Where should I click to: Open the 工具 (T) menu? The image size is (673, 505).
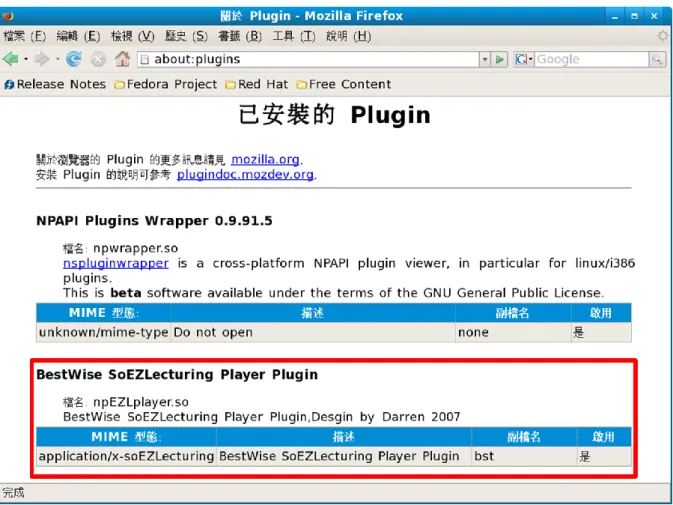[x=294, y=36]
